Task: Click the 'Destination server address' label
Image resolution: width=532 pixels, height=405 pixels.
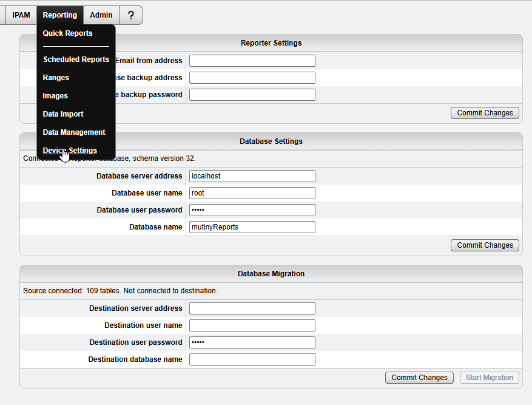Action: [136, 308]
